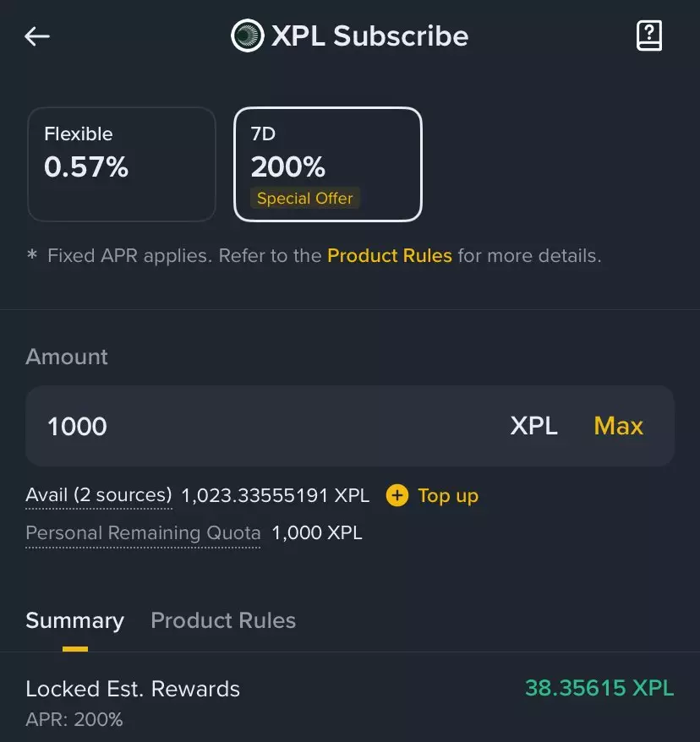Tap the Special Offer badge
The width and height of the screenshot is (700, 742).
click(304, 199)
